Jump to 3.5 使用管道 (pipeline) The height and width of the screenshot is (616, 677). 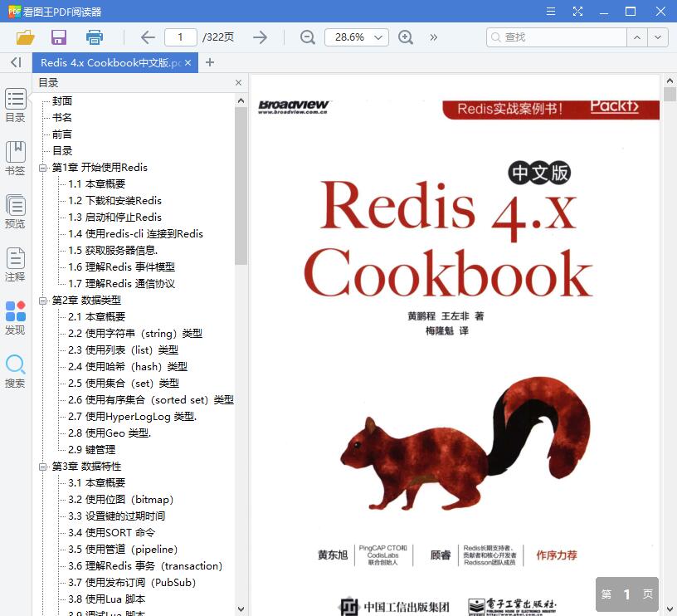[x=123, y=550]
